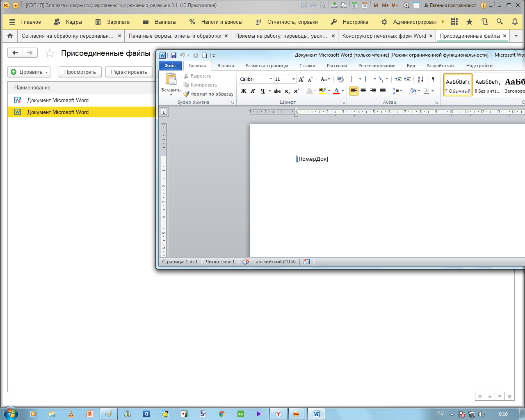Open the Файл tab in Word

click(170, 66)
